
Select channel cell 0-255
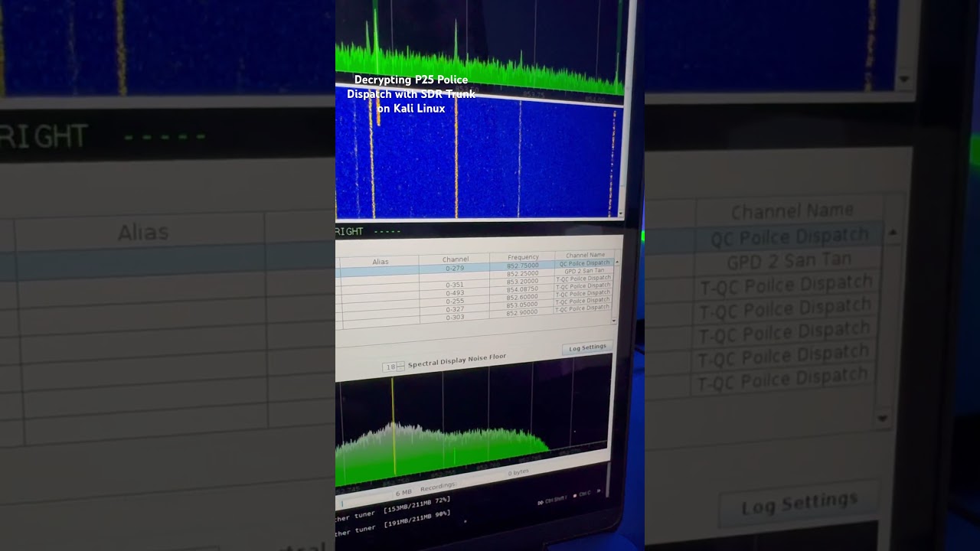point(455,301)
